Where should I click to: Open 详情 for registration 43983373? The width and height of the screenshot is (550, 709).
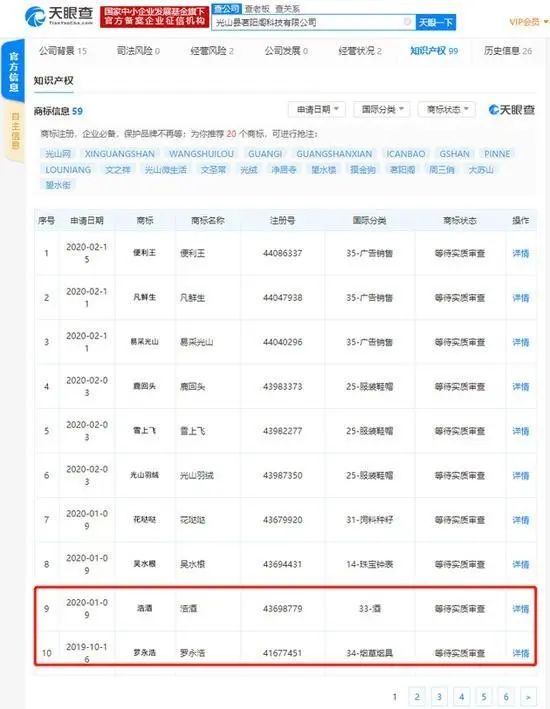(x=521, y=387)
